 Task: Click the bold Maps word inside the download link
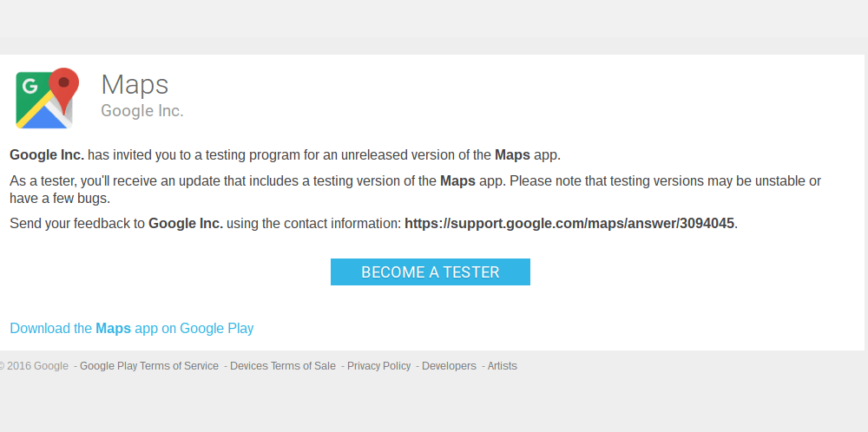(x=113, y=328)
